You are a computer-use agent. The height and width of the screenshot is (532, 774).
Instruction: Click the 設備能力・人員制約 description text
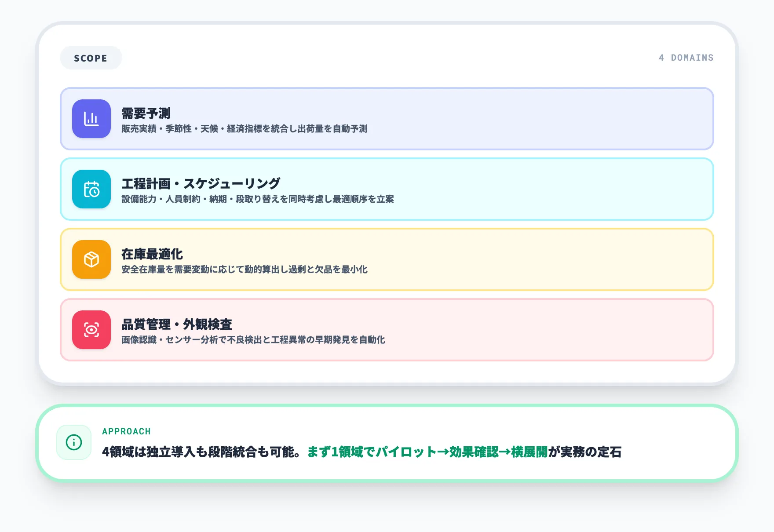point(257,199)
